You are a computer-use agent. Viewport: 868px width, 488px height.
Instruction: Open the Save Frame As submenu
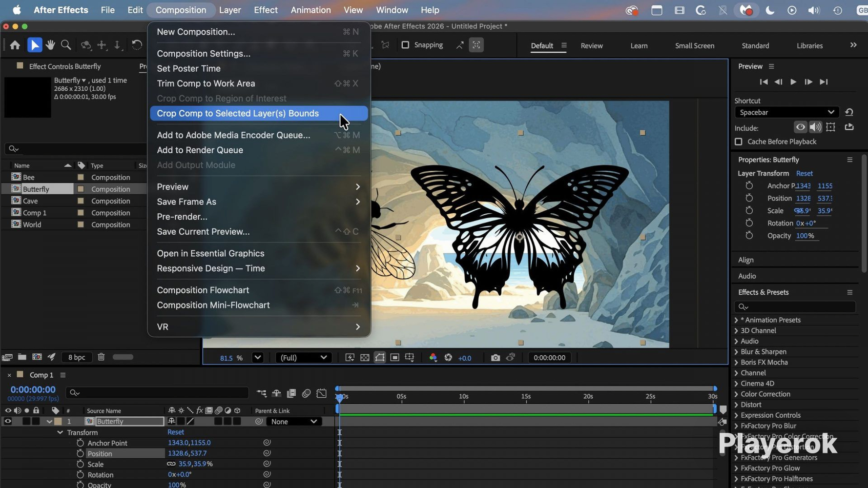click(259, 202)
